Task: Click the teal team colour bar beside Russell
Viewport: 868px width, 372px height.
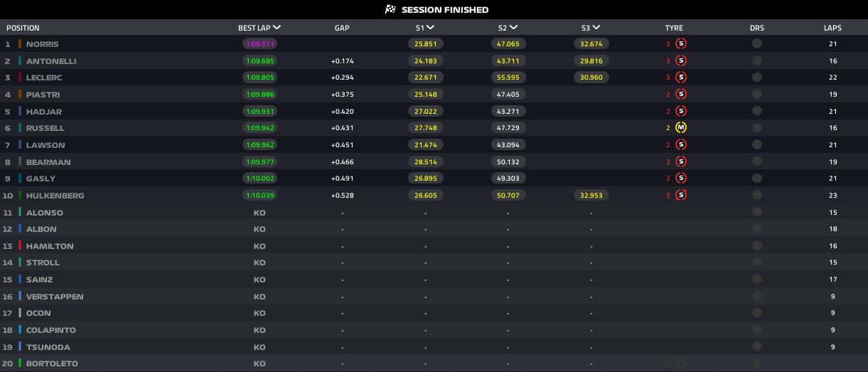Action: pos(20,128)
